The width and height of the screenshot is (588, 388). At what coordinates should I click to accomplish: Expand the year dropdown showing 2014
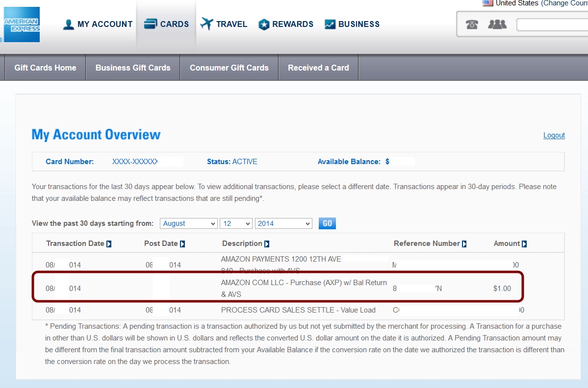283,223
